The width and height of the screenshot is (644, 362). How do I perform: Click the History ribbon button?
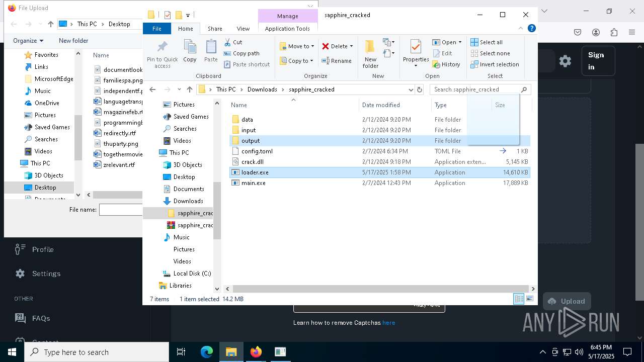pos(446,64)
